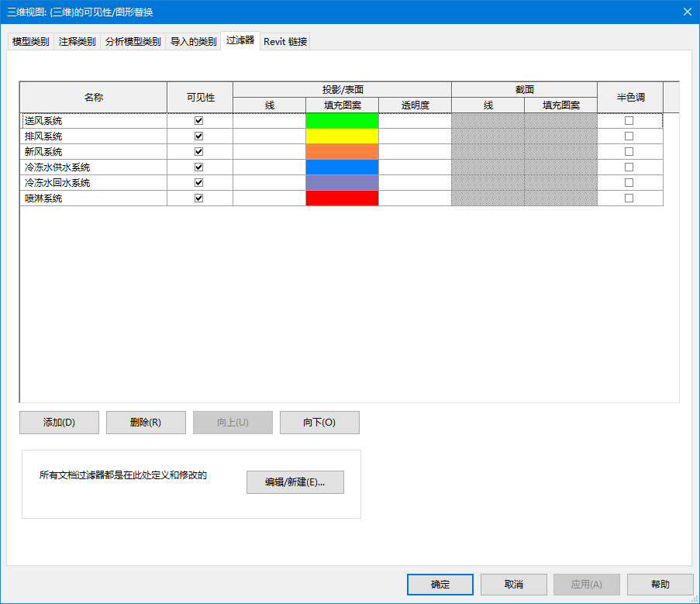Toggle visibility checkbox for 送风系统
The width and height of the screenshot is (700, 604).
(198, 120)
